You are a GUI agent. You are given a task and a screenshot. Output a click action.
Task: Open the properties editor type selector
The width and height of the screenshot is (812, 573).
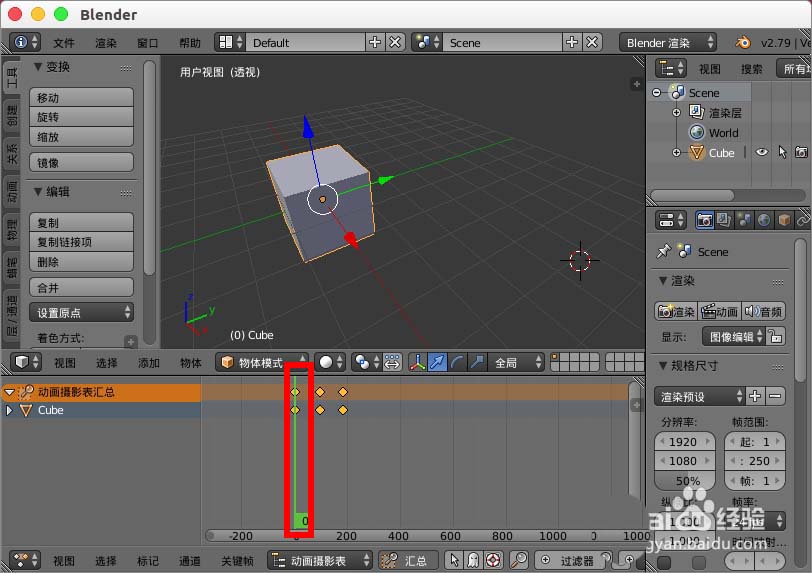[x=671, y=220]
